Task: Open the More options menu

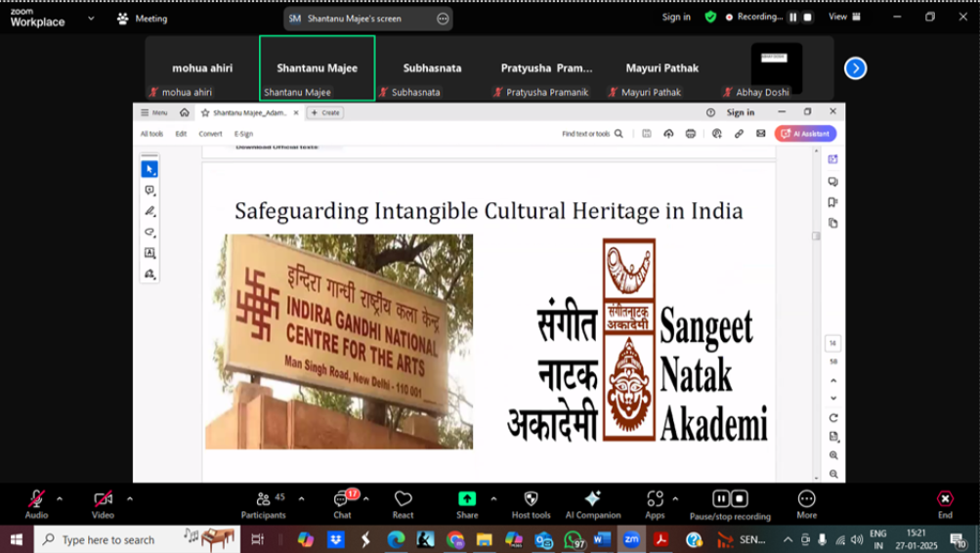Action: [x=807, y=503]
